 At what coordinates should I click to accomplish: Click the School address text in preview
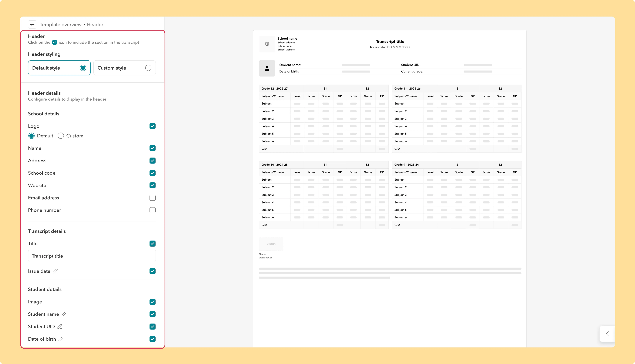tap(286, 43)
